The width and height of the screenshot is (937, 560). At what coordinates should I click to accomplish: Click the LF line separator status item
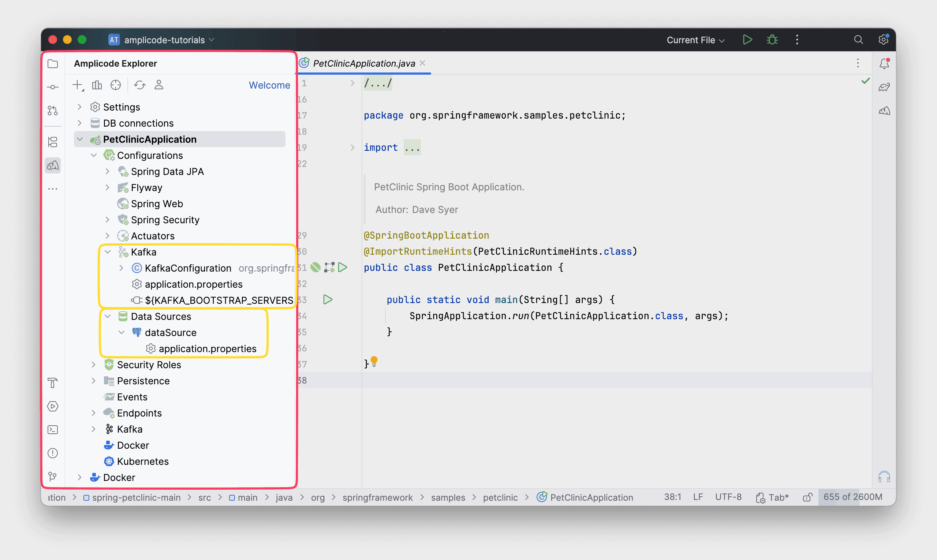(698, 497)
